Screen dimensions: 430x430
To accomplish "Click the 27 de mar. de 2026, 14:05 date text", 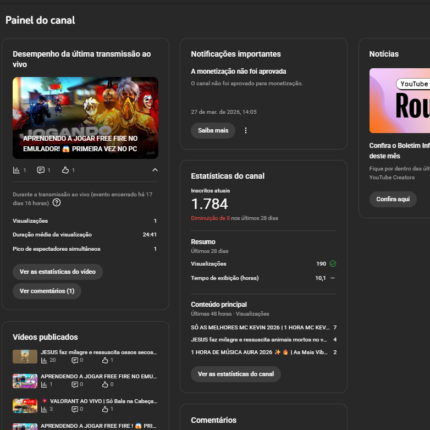I will pyautogui.click(x=224, y=112).
